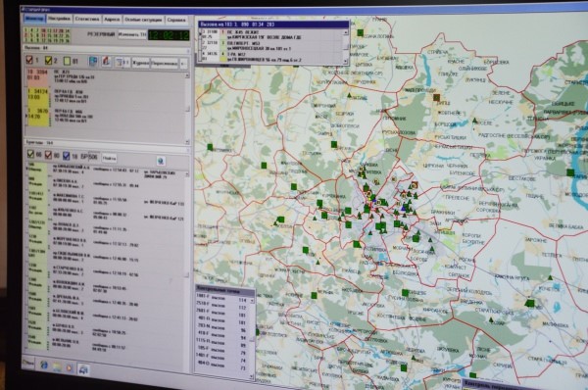Select the brigade row свободна с 12:46:08
Viewport: 588px width, 390px height.
(x=107, y=258)
